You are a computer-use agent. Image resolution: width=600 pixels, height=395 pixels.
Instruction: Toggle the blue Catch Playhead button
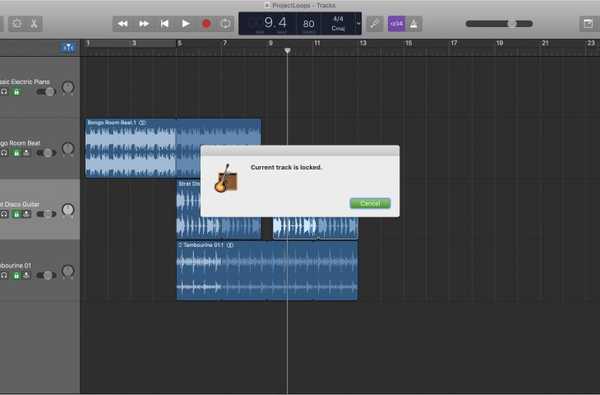click(68, 47)
